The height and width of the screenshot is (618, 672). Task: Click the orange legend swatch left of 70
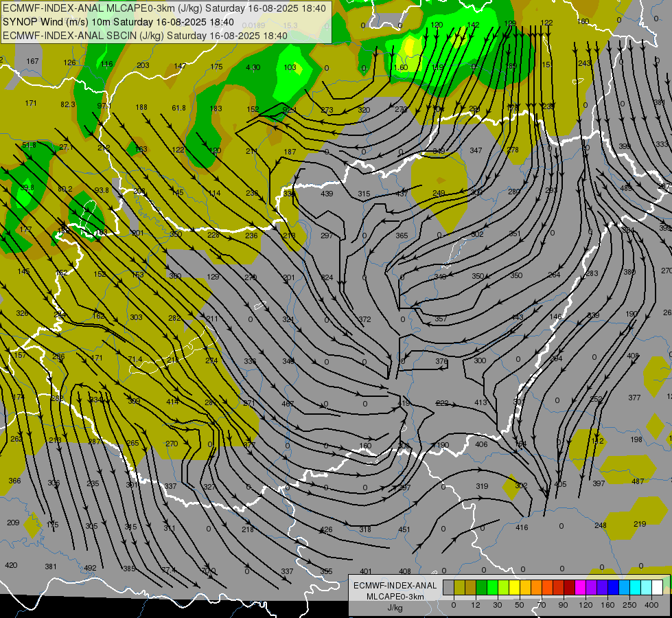tap(537, 588)
